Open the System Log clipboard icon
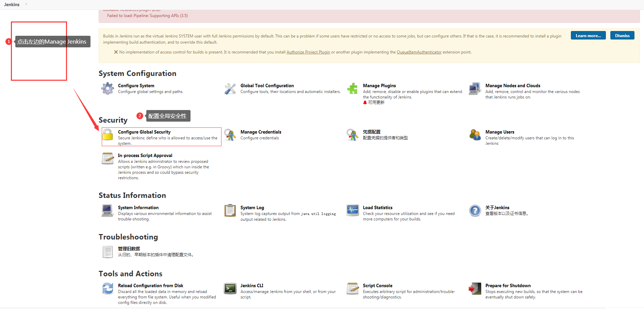Image resolution: width=644 pixels, height=309 pixels. [230, 211]
